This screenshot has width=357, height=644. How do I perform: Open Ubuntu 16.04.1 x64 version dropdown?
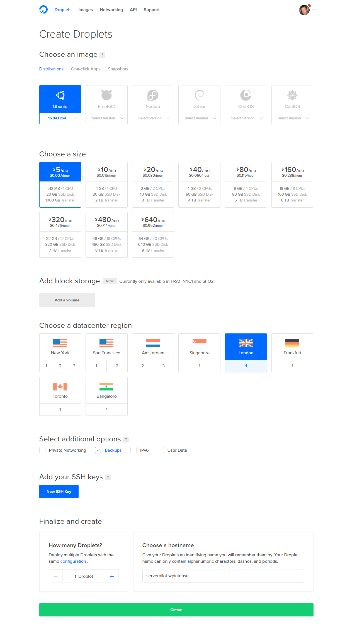[x=60, y=118]
